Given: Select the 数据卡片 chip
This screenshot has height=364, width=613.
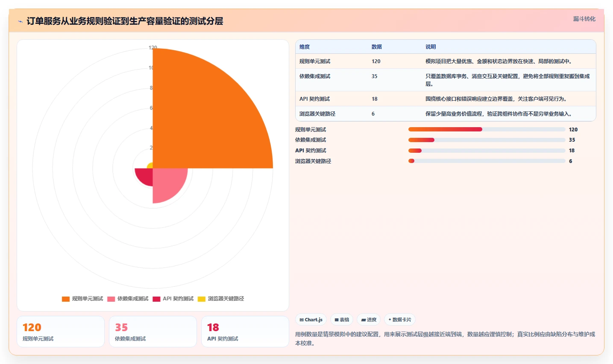Looking at the screenshot, I should coord(400,320).
